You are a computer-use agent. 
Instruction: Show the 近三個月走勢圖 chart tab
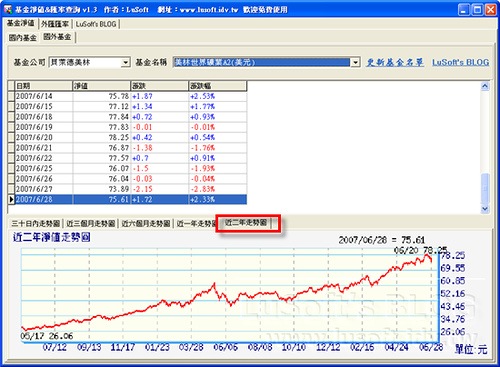[91, 223]
